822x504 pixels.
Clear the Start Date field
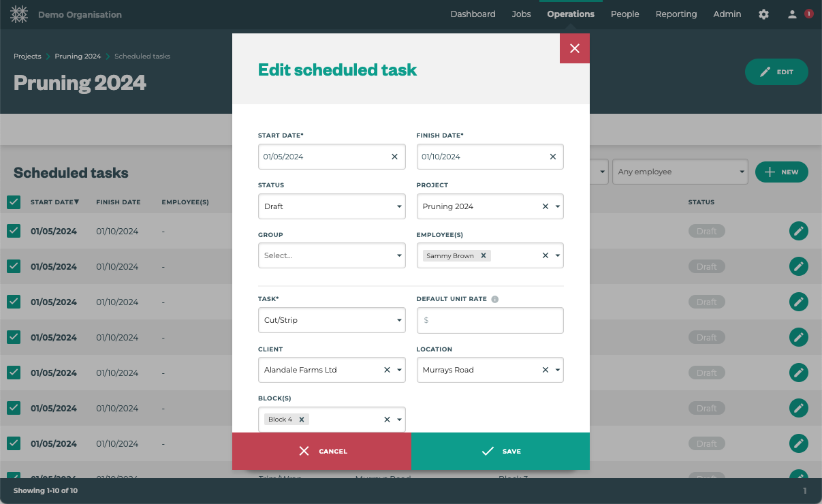[394, 157]
